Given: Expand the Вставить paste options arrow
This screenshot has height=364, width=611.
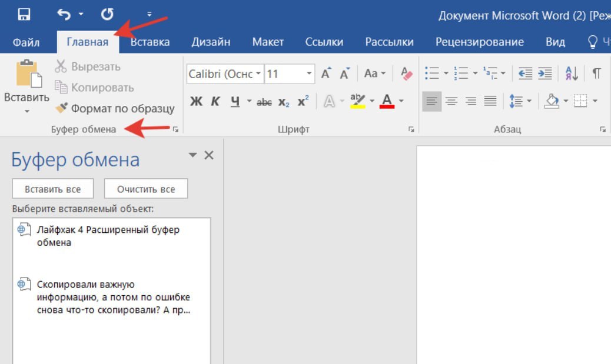Looking at the screenshot, I should point(26,111).
